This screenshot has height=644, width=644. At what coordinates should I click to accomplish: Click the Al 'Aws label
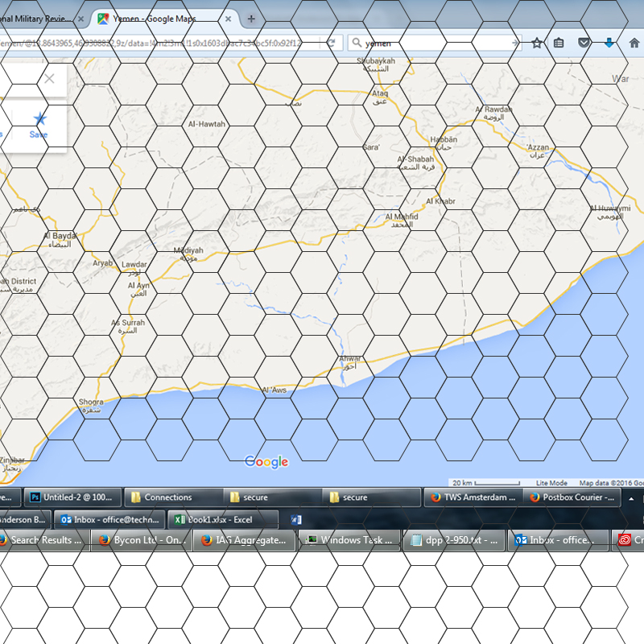pos(275,390)
